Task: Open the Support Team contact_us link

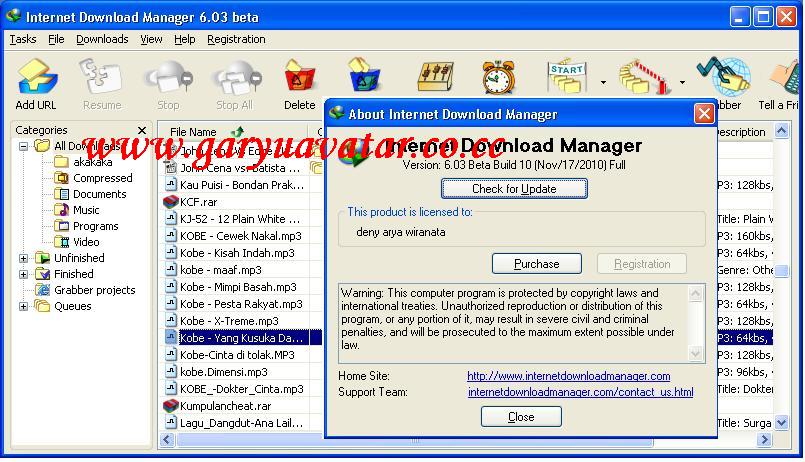Action: point(580,392)
